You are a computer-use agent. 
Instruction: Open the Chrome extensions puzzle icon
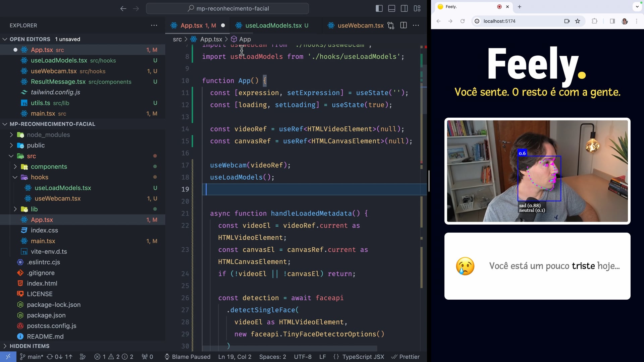click(x=594, y=21)
